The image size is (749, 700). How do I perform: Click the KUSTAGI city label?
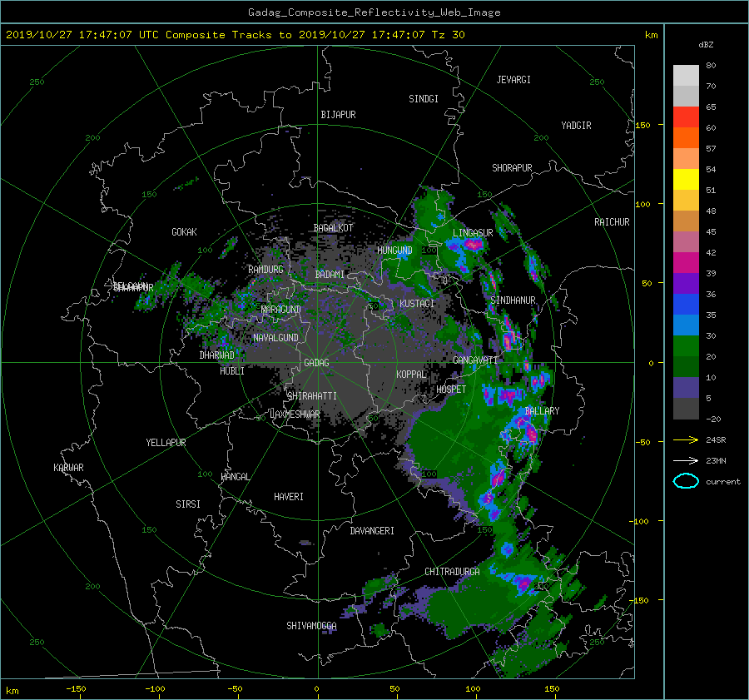click(417, 304)
